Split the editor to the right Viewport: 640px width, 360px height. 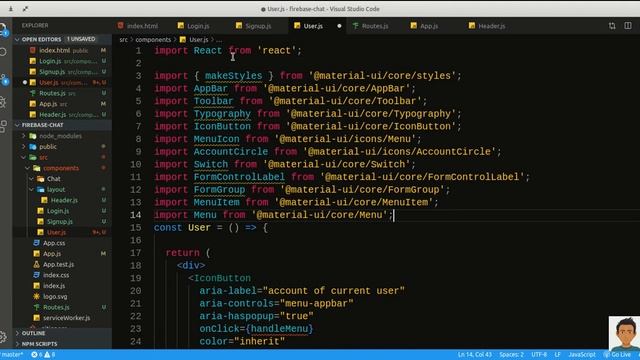click(x=628, y=26)
